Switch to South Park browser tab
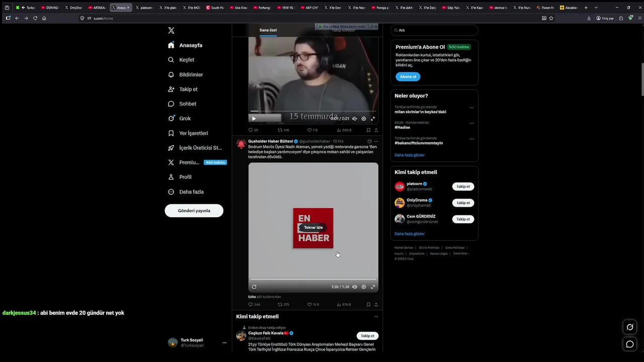The width and height of the screenshot is (644, 362). pyautogui.click(x=215, y=8)
